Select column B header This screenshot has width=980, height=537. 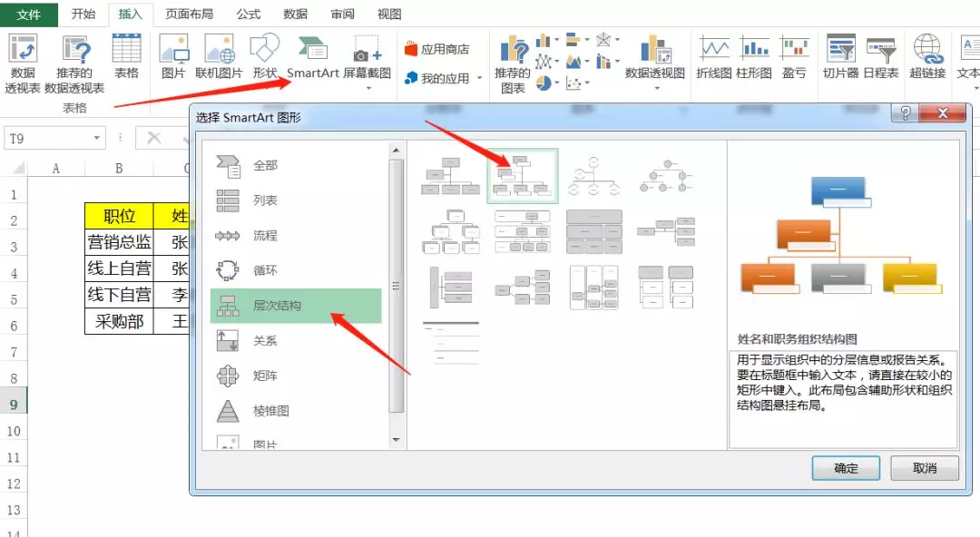[119, 168]
